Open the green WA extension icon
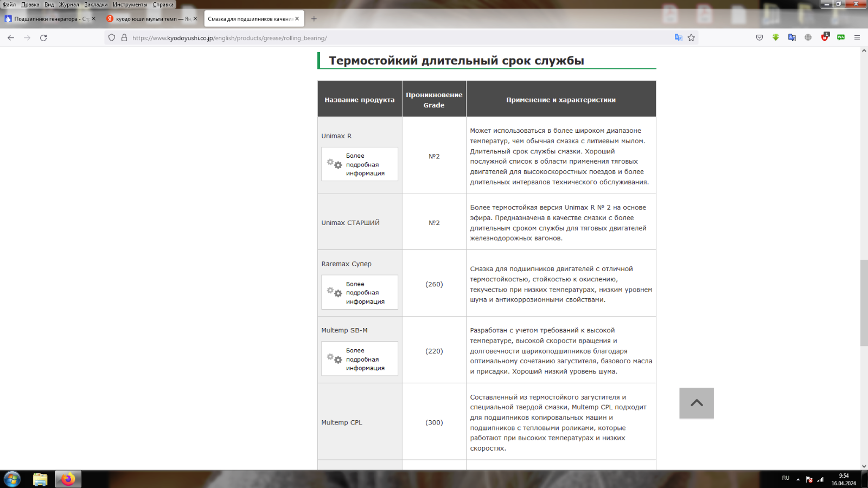The height and width of the screenshot is (488, 868). tap(841, 38)
